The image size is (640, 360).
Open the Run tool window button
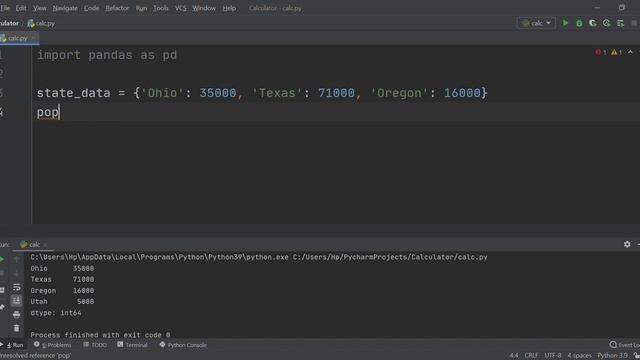point(13,345)
